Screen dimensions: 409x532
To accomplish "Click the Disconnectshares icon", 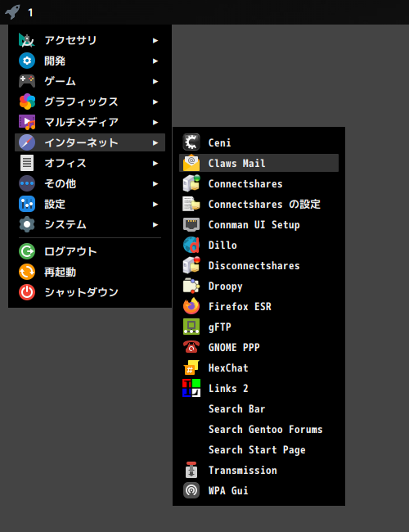I will pos(191,265).
